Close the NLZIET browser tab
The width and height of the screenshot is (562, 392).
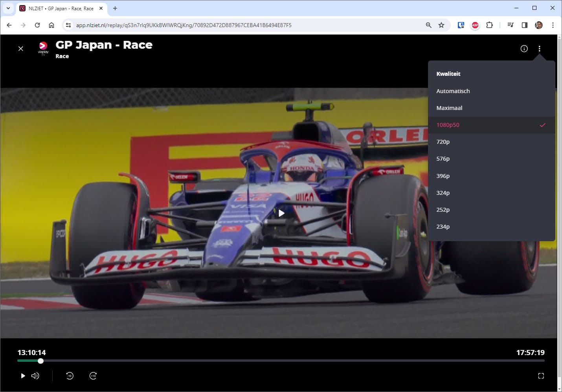pyautogui.click(x=101, y=8)
